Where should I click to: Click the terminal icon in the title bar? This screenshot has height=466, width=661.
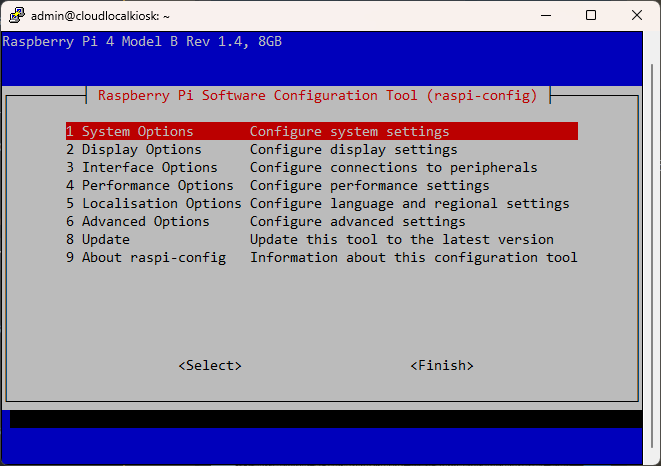click(x=16, y=16)
